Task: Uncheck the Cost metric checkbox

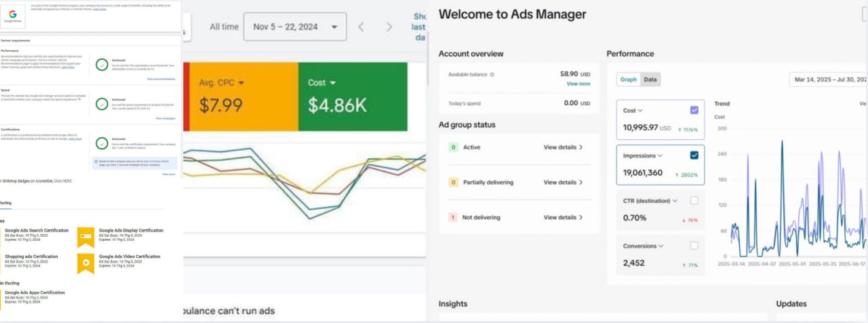Action: [x=694, y=110]
